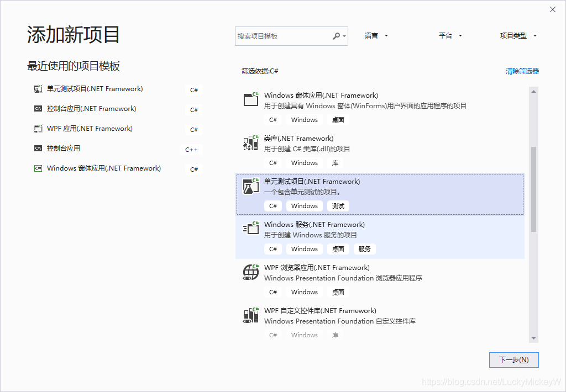Click C# tag beside recent Windows 窗体应用

click(194, 169)
